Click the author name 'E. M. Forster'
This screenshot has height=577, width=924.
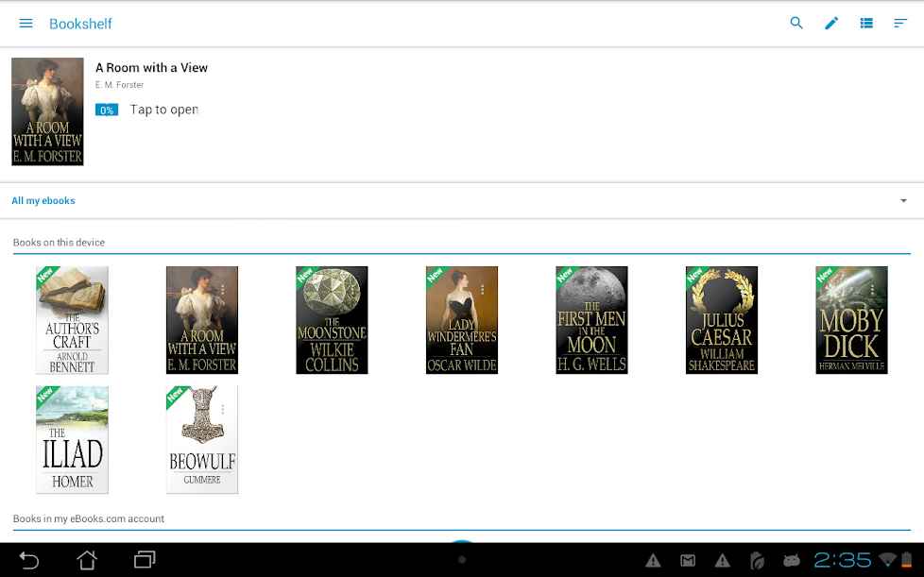pos(120,85)
